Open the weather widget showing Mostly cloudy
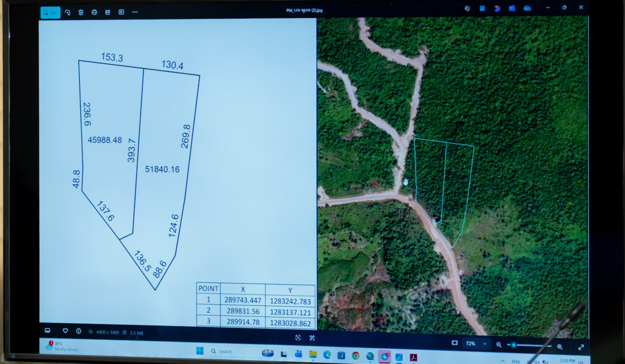This screenshot has height=364, width=625. 61,347
